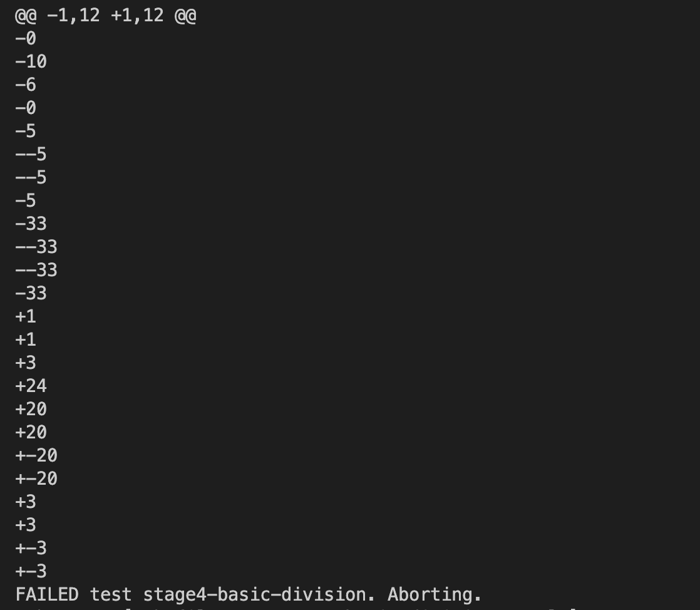Click the second removed -0 line
Image resolution: width=700 pixels, height=610 pixels.
pyautogui.click(x=26, y=108)
